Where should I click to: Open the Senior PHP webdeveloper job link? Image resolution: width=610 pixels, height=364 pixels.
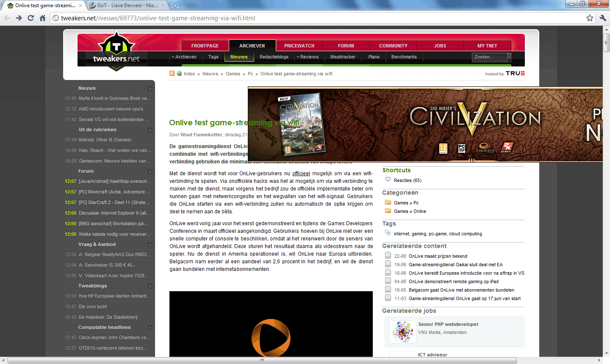click(x=449, y=324)
